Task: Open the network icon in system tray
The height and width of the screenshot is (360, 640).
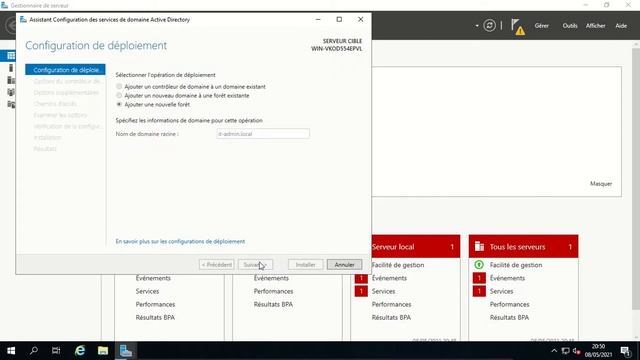Action: pyautogui.click(x=565, y=351)
